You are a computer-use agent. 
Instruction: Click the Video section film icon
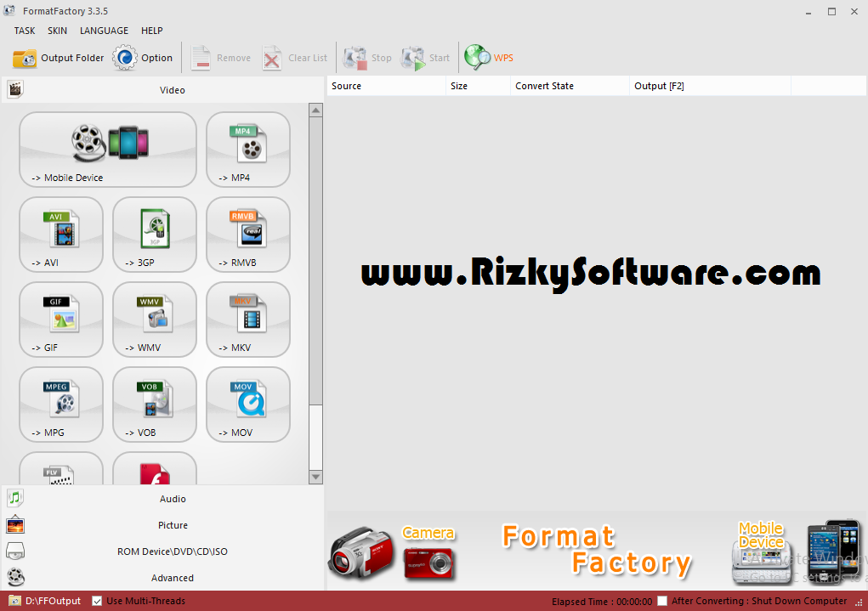click(15, 89)
